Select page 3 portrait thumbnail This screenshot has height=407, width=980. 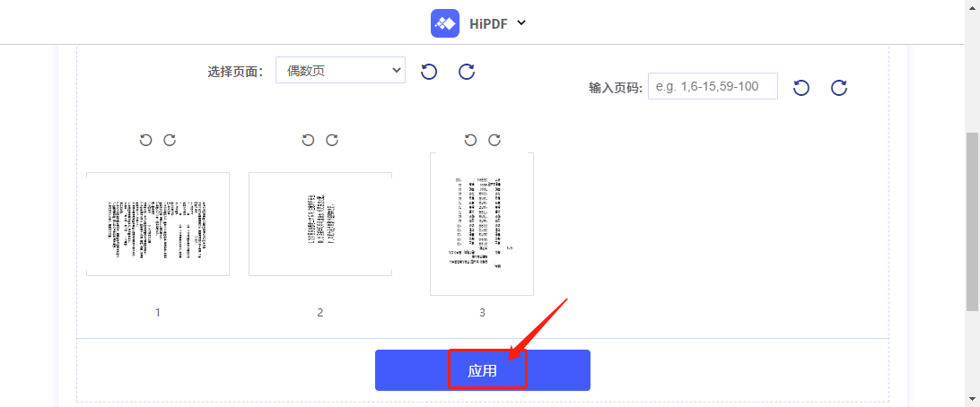(482, 223)
